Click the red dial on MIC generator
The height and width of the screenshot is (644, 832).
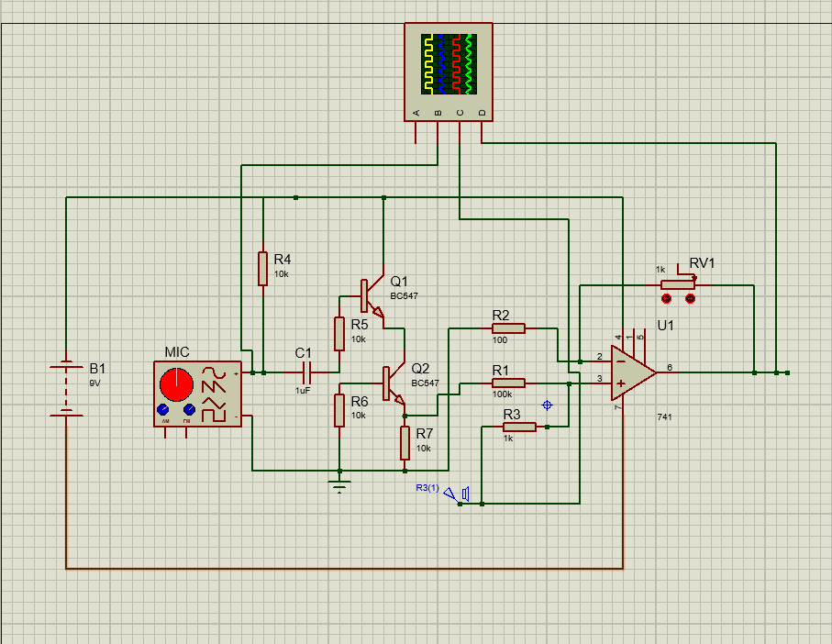(176, 384)
